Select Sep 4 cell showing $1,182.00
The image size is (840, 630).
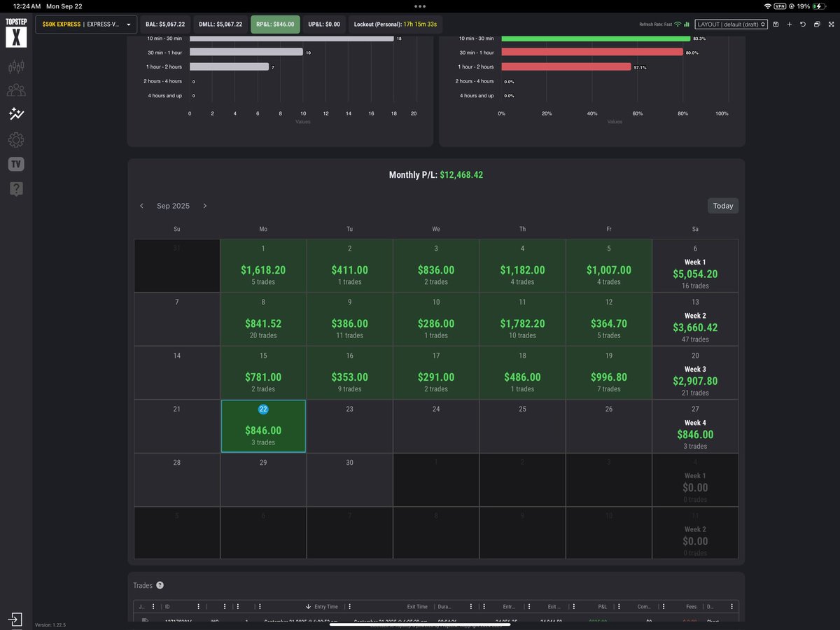(522, 265)
